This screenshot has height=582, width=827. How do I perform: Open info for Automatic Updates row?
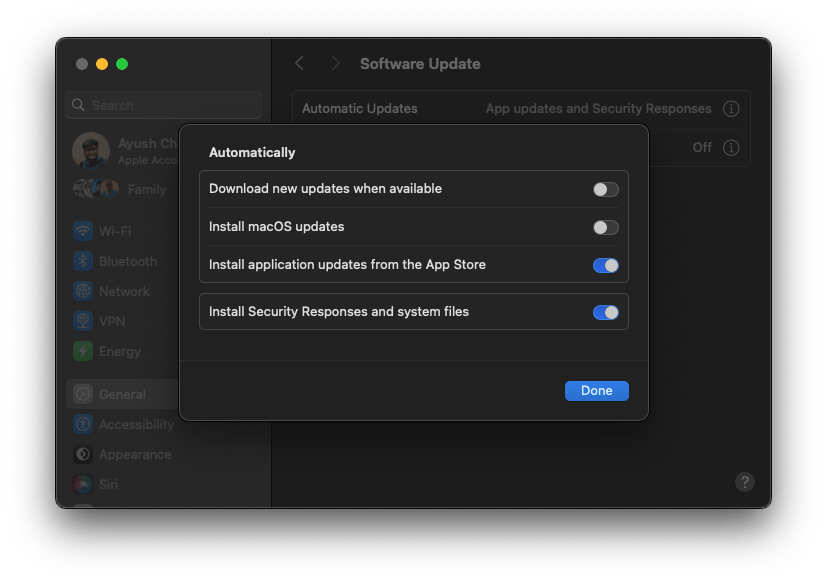[x=730, y=109]
